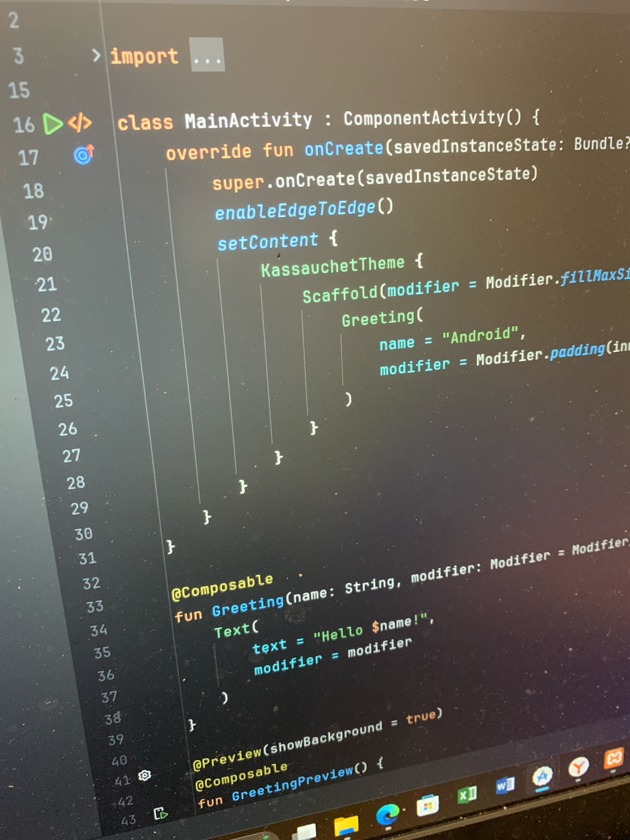Image resolution: width=630 pixels, height=840 pixels.
Task: Open File Explorer from the taskbar
Action: coord(346,826)
